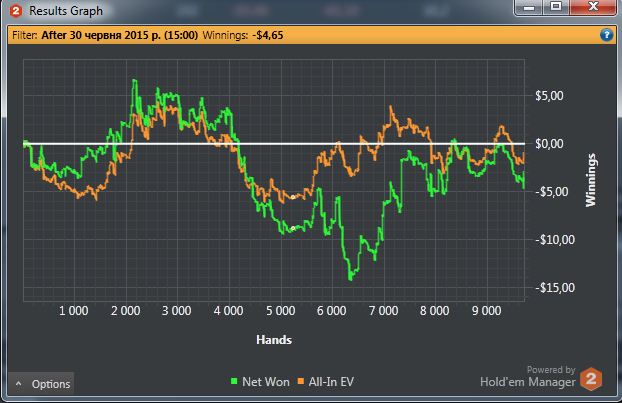The width and height of the screenshot is (622, 403).
Task: Close the Results Graph window
Action: tap(593, 7)
